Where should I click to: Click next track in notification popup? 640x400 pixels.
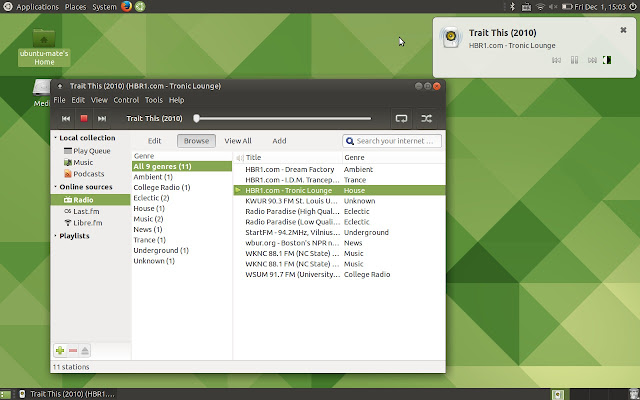pyautogui.click(x=592, y=60)
